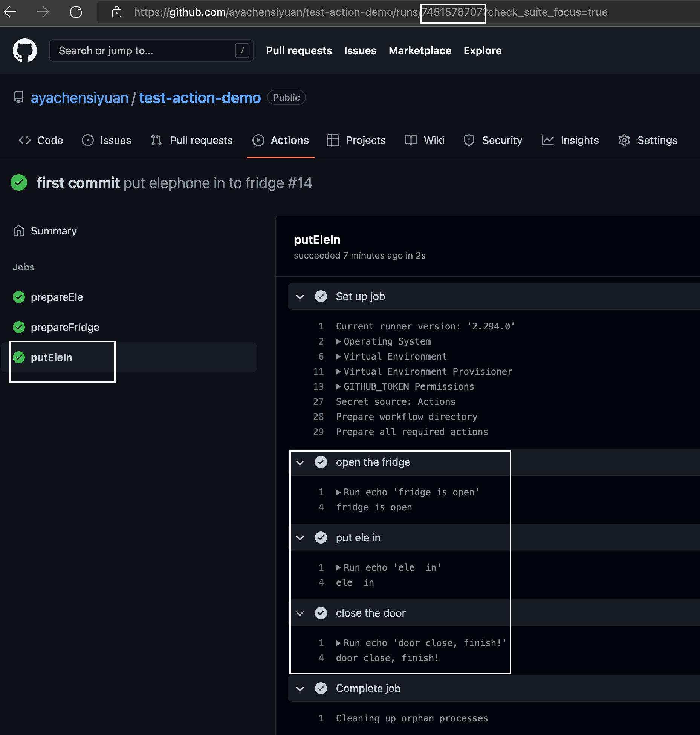Image resolution: width=700 pixels, height=735 pixels.
Task: Open Issues in top navigation
Action: tap(360, 51)
